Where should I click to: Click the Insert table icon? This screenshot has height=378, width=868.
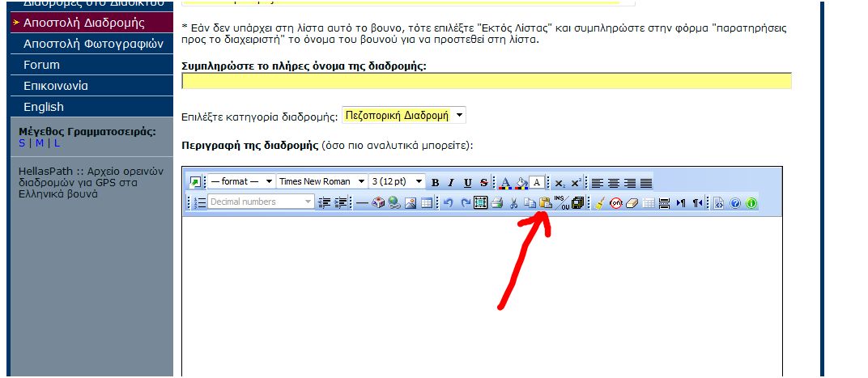[x=427, y=203]
